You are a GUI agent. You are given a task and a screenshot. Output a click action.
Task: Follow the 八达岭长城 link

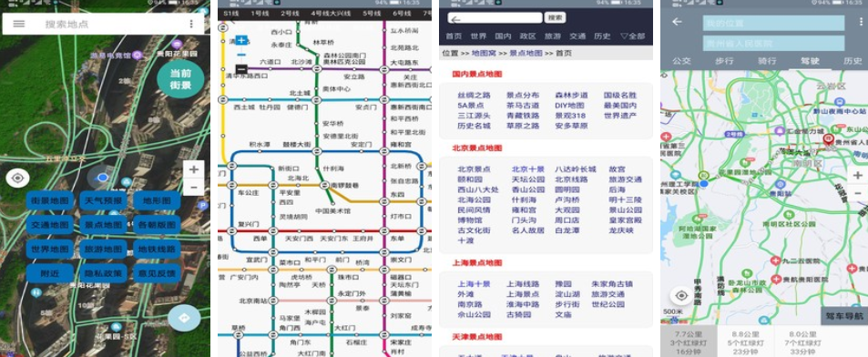coord(576,169)
